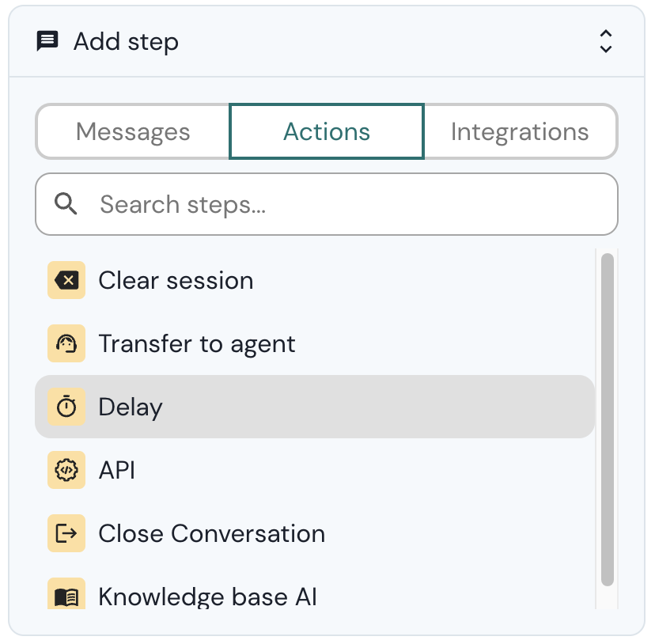Select the Close Conversation step
655x644 pixels.
tap(211, 533)
